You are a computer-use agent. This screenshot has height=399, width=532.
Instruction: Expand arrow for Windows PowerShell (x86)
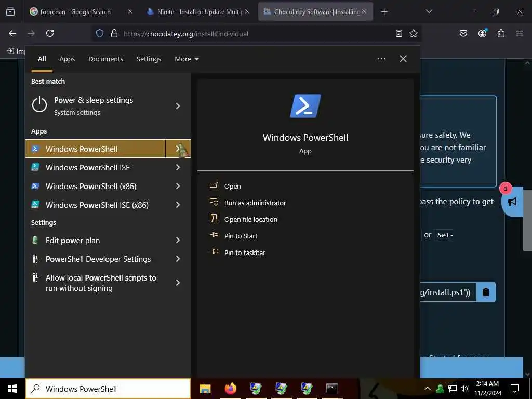178,187
